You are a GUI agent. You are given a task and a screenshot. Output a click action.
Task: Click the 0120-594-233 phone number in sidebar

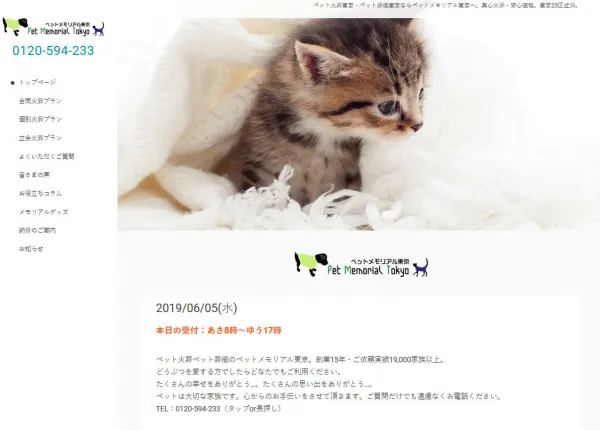click(53, 50)
